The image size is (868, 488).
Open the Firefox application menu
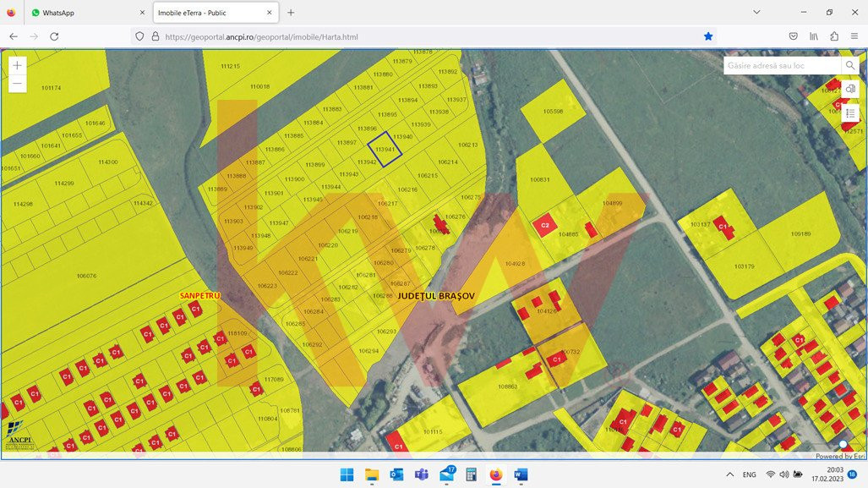(x=854, y=36)
